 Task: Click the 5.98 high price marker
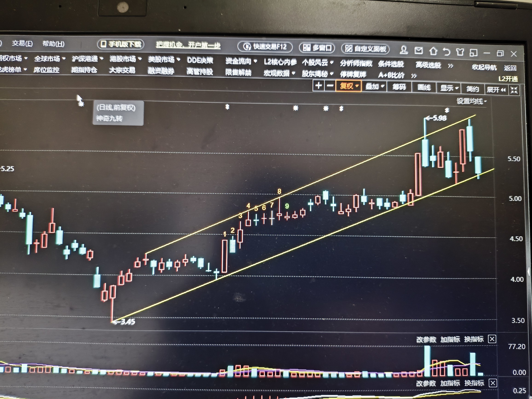(x=437, y=118)
